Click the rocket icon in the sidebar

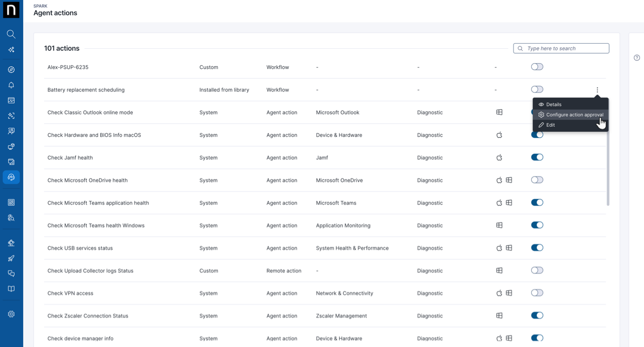pos(11,258)
